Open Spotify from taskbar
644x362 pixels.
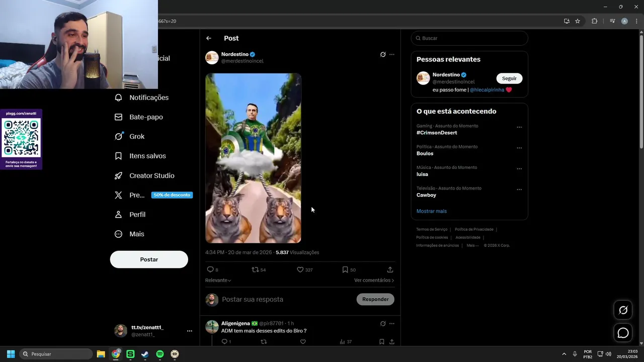coord(160,354)
